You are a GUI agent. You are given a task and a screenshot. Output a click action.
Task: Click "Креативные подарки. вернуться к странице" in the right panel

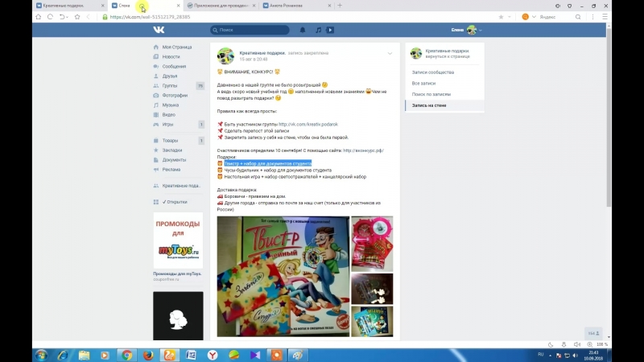[444, 54]
